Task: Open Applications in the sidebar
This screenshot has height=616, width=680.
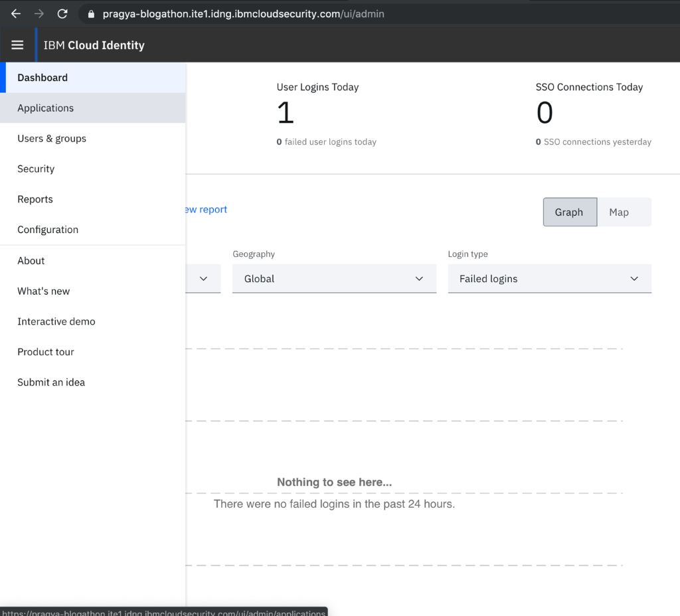Action: (x=93, y=108)
